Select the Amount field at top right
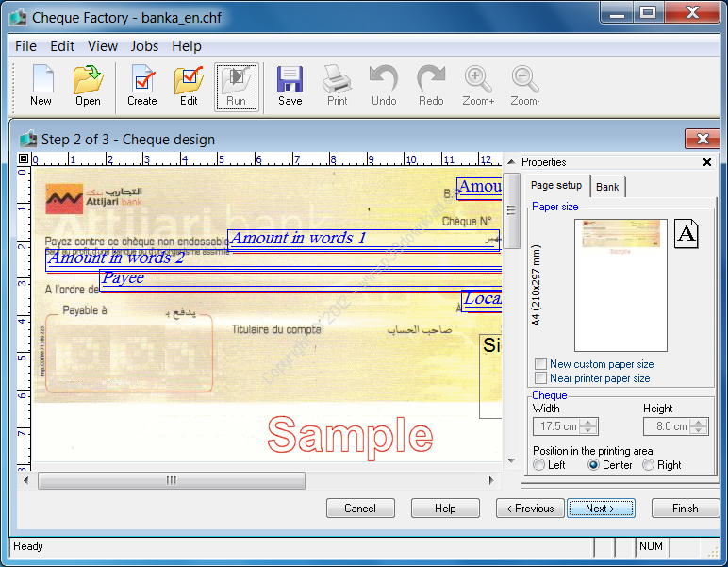This screenshot has width=728, height=567. [x=480, y=189]
